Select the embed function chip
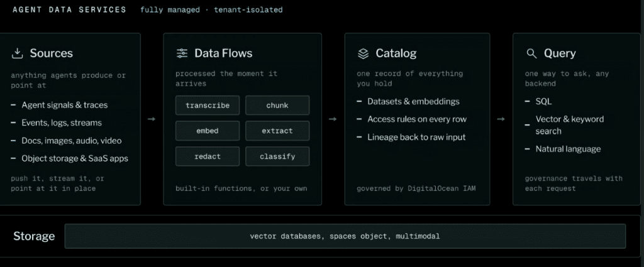Viewport: 644px width, 267px height. click(x=208, y=131)
